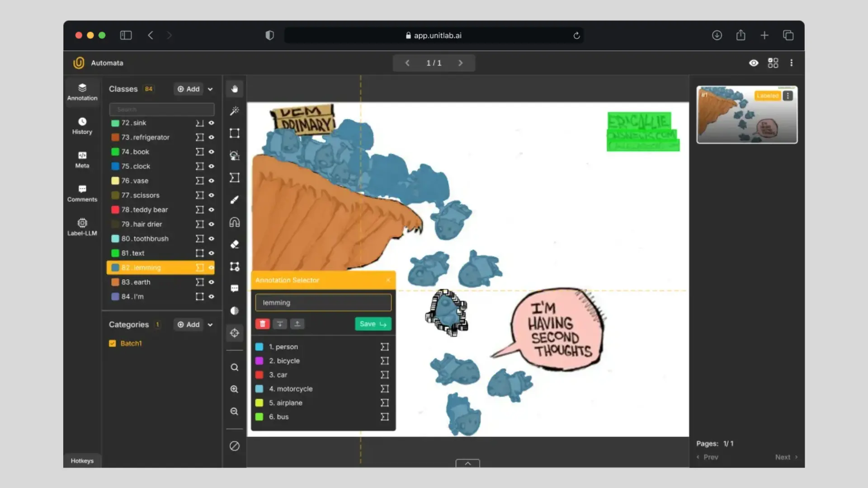Click the Hotkeys button
The image size is (868, 488).
pyautogui.click(x=82, y=461)
